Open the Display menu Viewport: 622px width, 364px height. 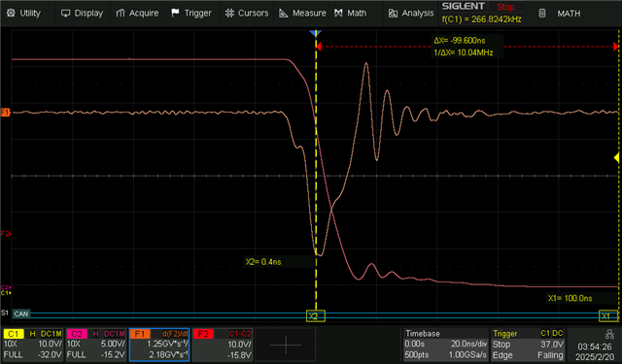[82, 13]
